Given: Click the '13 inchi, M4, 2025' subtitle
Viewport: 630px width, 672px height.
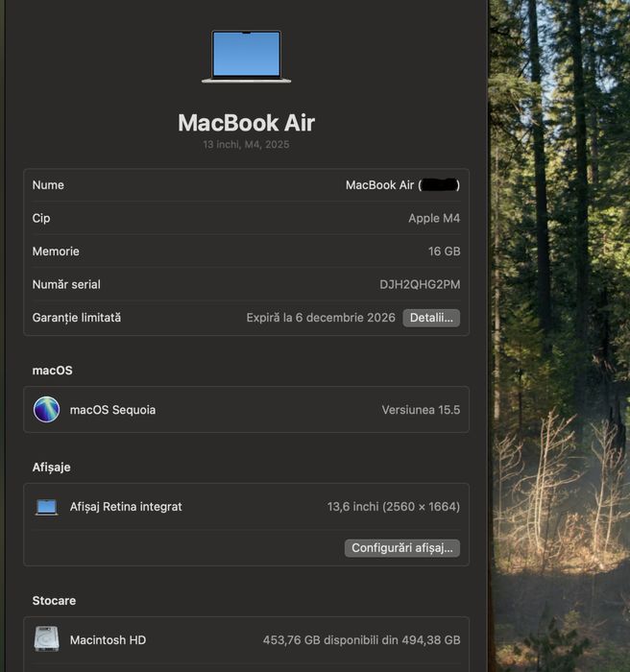Looking at the screenshot, I should pyautogui.click(x=246, y=144).
